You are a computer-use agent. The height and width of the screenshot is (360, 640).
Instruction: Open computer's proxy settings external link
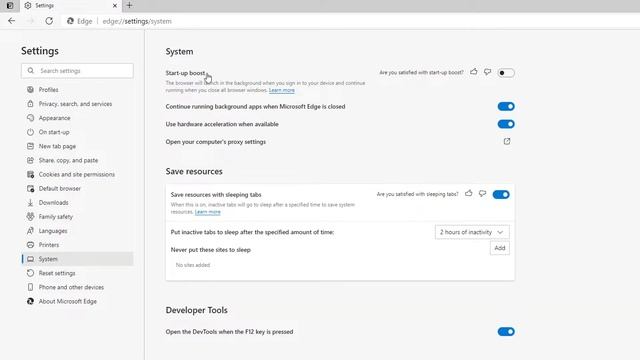[507, 142]
